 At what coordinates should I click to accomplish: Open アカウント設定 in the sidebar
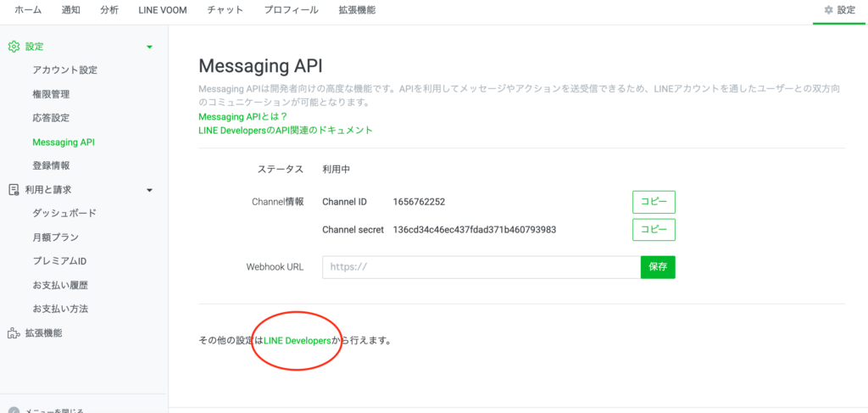(64, 70)
